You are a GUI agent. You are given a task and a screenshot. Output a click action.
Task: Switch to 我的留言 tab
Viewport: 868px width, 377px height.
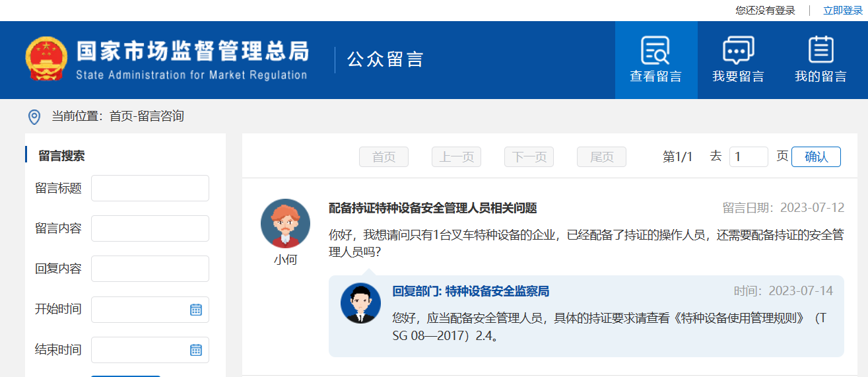(x=820, y=60)
